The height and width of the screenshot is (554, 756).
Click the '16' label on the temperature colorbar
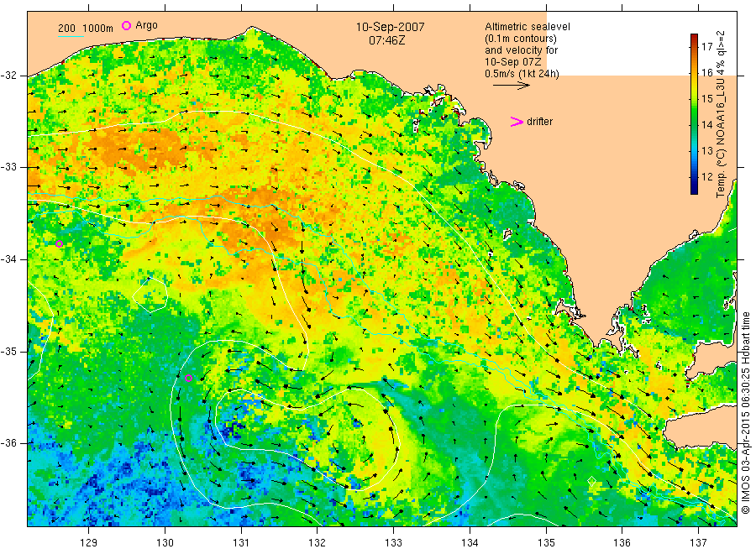706,73
